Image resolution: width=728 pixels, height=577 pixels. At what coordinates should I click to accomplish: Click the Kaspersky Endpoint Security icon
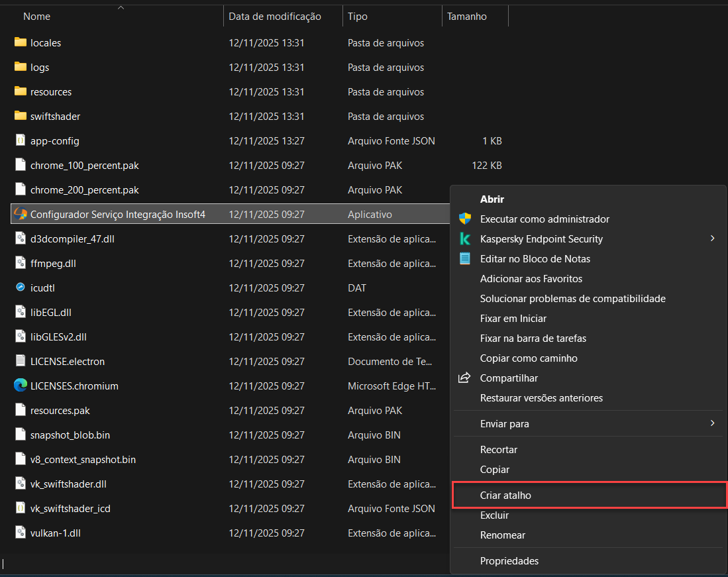click(x=465, y=239)
